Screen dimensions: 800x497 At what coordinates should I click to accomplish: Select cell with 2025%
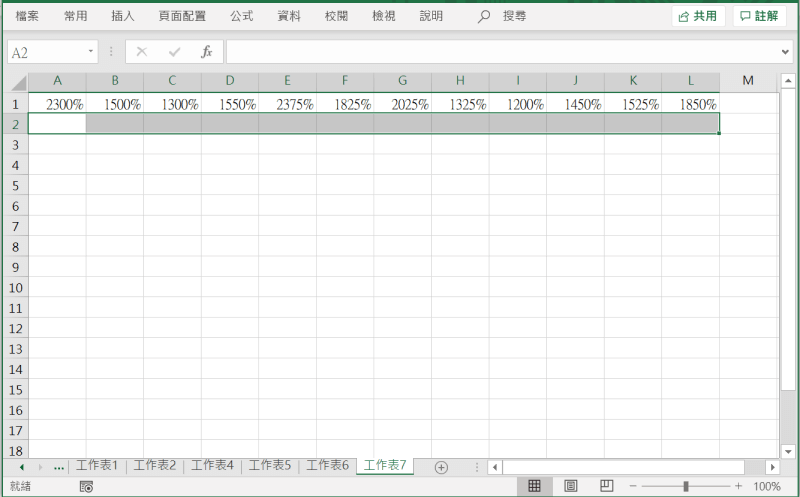point(403,104)
